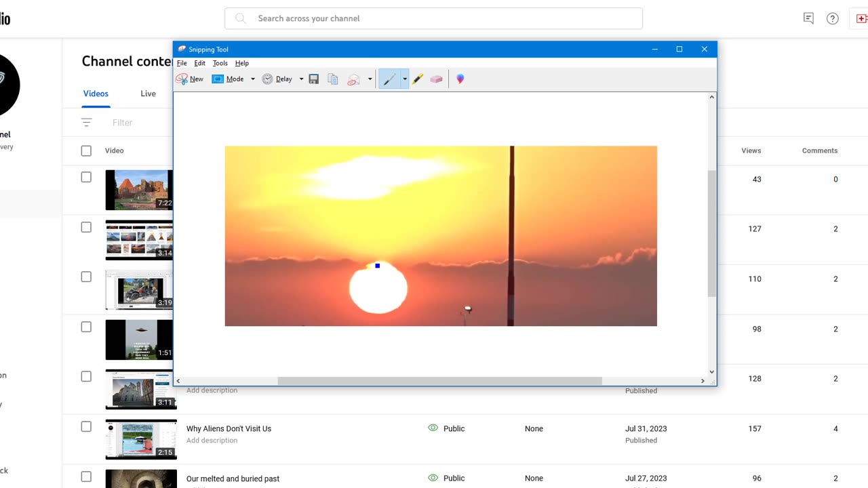Click the red Create icon in YouTube Studio
The width and height of the screenshot is (868, 488).
click(862, 18)
